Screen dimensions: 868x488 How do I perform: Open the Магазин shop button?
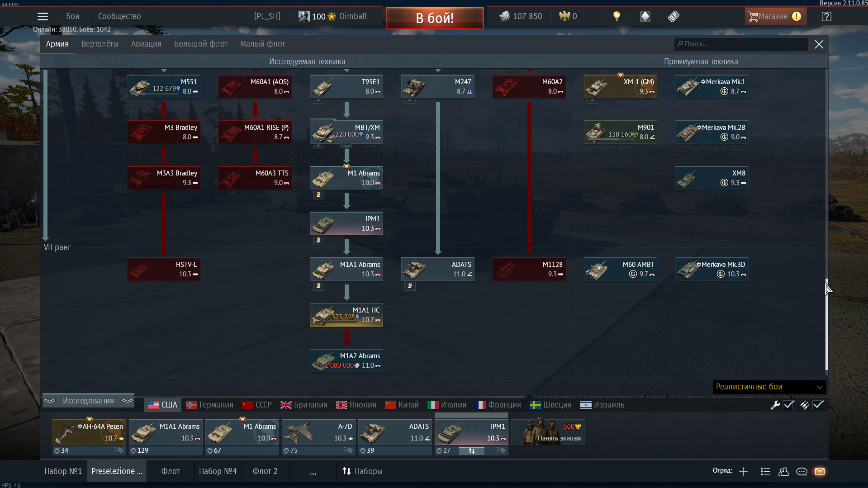click(x=775, y=16)
